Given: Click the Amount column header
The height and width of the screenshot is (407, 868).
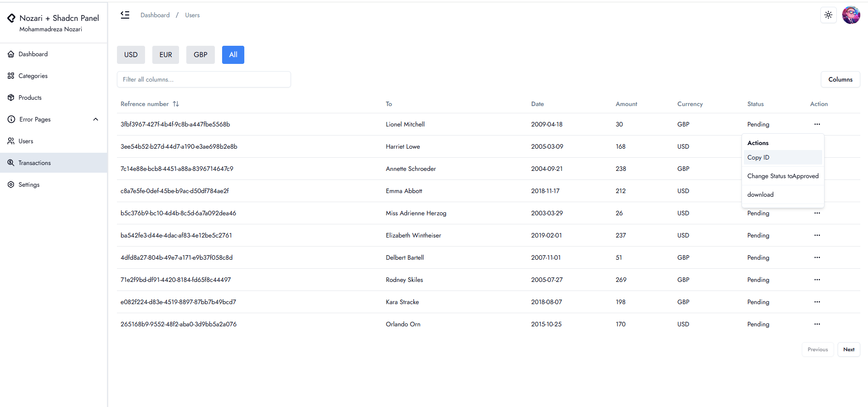Looking at the screenshot, I should click(x=626, y=104).
